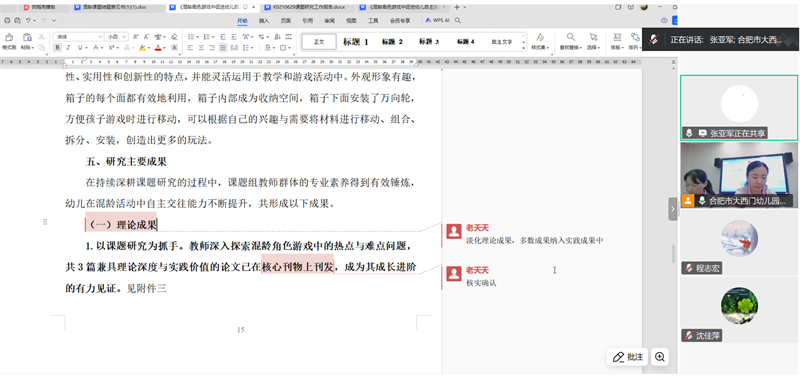Open the 查找替换 find and replace tool
800x376 pixels.
tap(571, 41)
